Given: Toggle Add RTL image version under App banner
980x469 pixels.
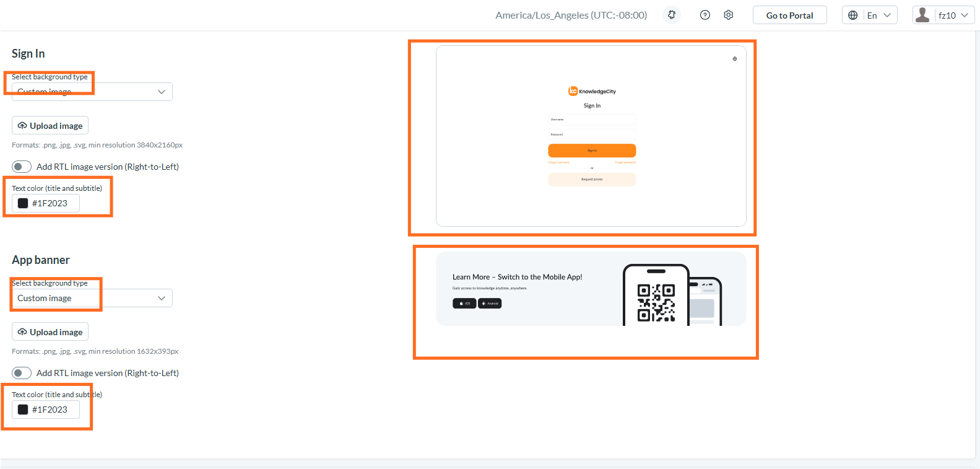Looking at the screenshot, I should coord(22,373).
